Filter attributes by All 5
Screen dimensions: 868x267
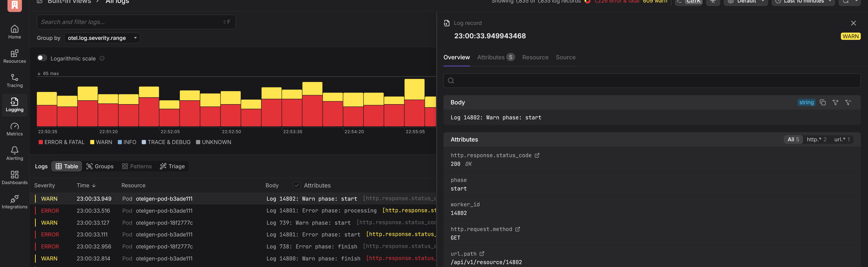click(x=793, y=140)
